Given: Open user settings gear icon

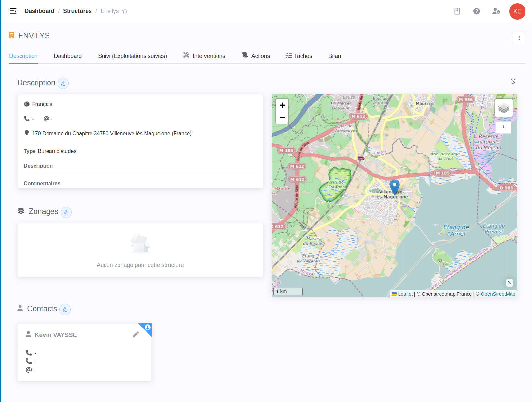Looking at the screenshot, I should tap(496, 11).
